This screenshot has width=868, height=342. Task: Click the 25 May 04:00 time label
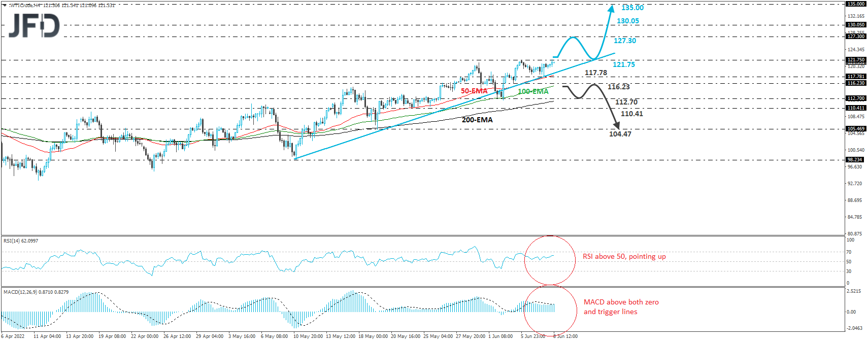pos(438,336)
